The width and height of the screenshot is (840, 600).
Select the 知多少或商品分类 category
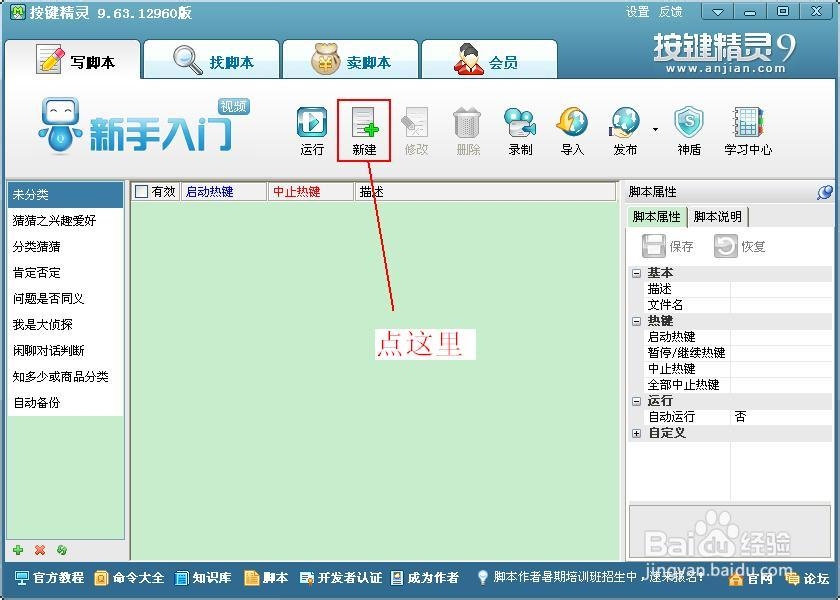pos(65,377)
